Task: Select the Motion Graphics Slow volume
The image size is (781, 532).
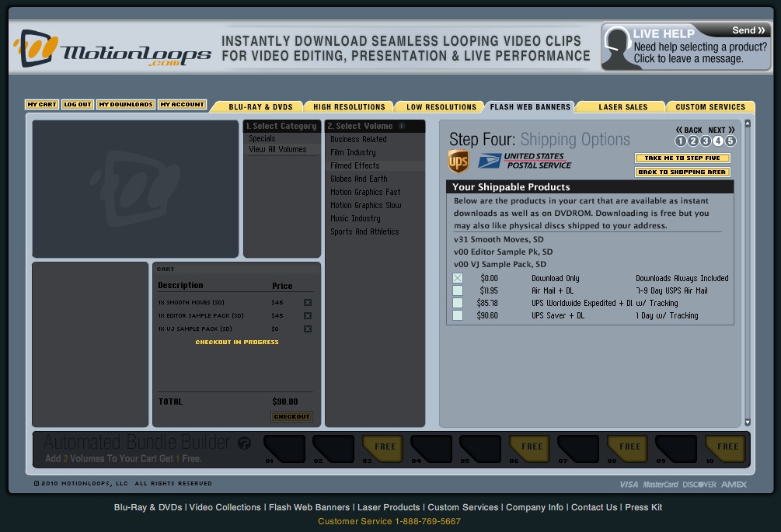Action: 366,206
